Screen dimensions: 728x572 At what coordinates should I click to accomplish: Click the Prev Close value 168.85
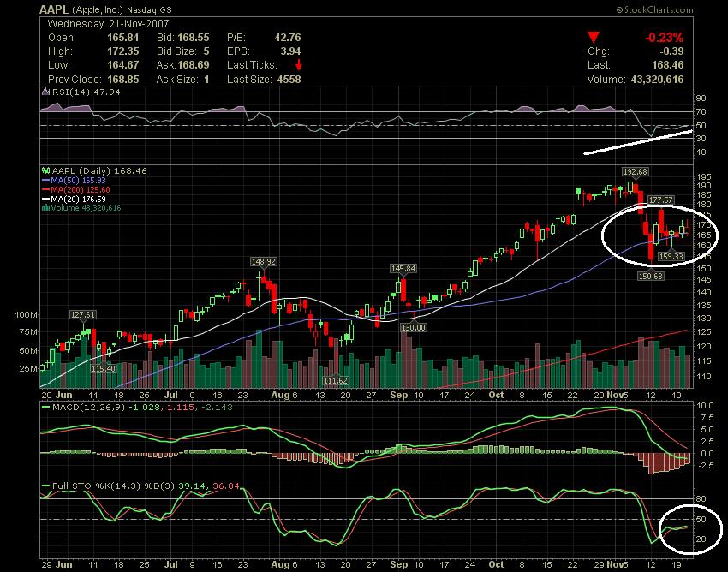123,80
